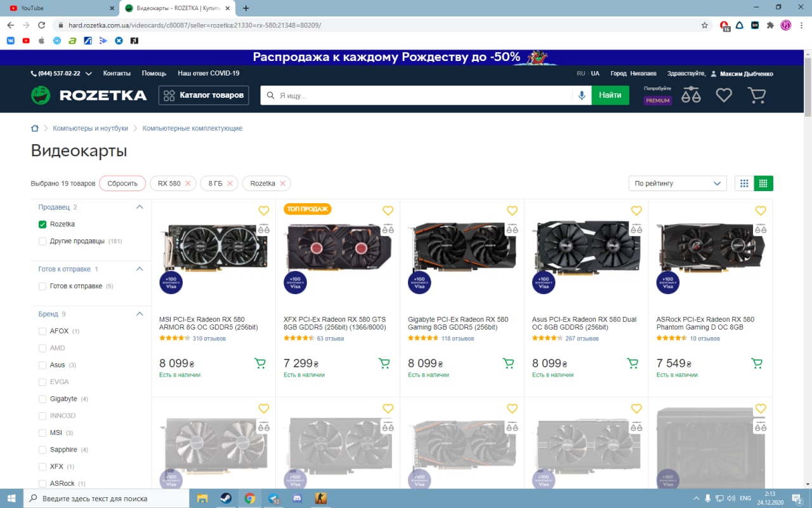Open the wishlist heart in header
This screenshot has height=508, width=812.
pyautogui.click(x=724, y=95)
